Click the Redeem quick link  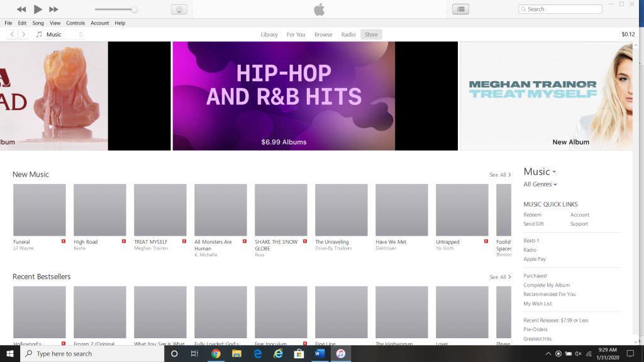tap(532, 215)
